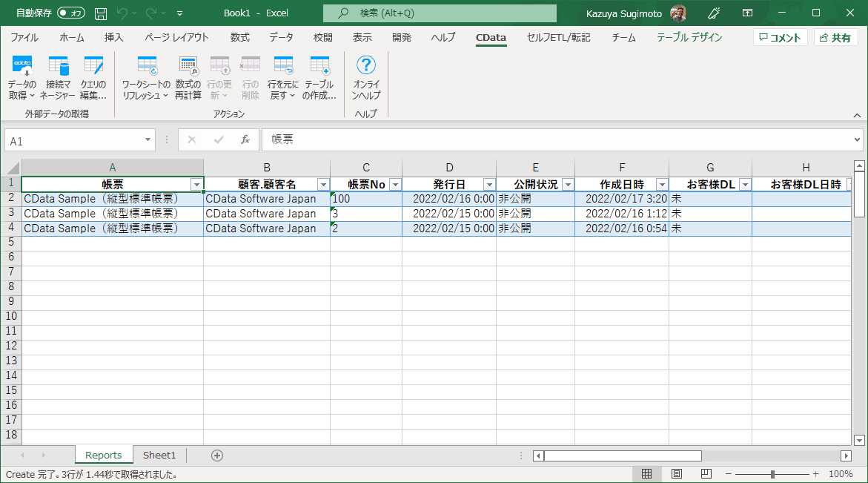Open the オンラインヘルプ online help icon

tap(366, 67)
